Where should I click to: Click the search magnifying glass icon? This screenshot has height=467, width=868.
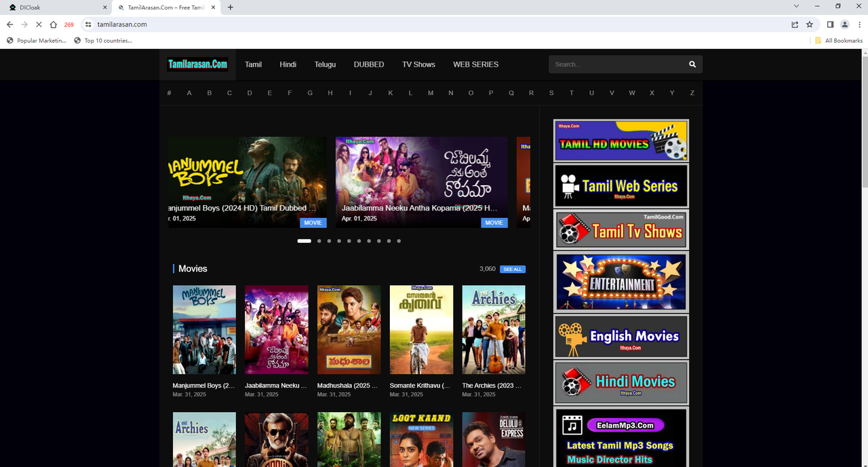click(x=692, y=64)
